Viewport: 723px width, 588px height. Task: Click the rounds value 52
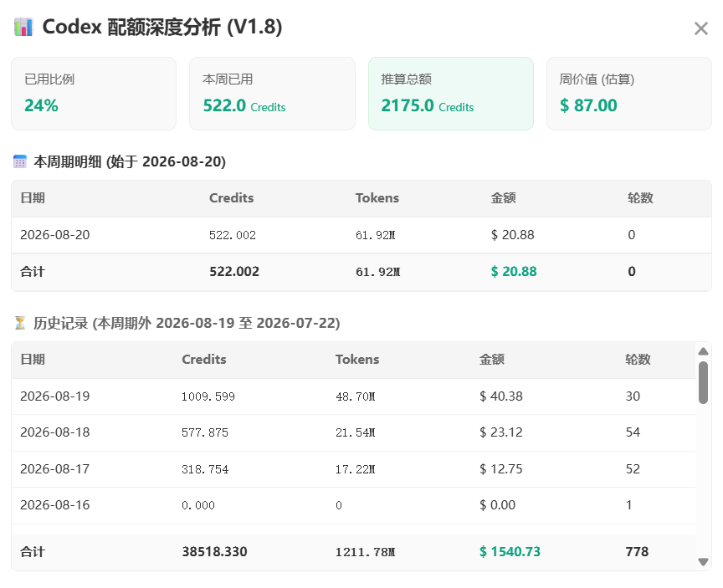click(x=633, y=469)
